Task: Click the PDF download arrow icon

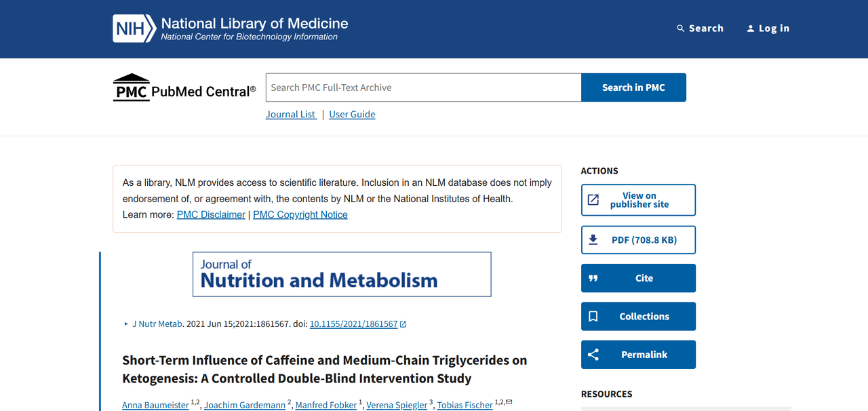Action: [593, 240]
